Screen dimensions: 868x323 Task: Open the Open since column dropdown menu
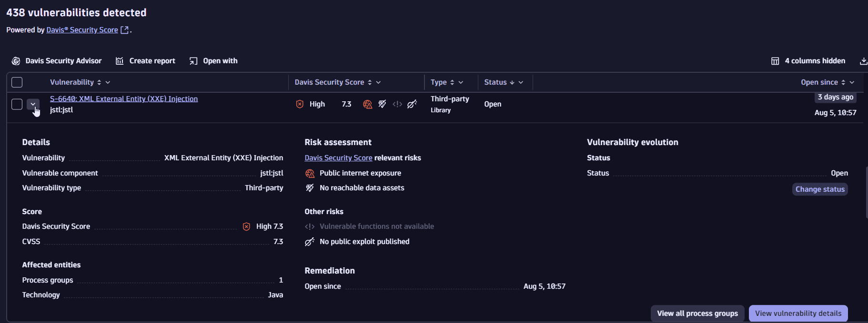pos(852,82)
